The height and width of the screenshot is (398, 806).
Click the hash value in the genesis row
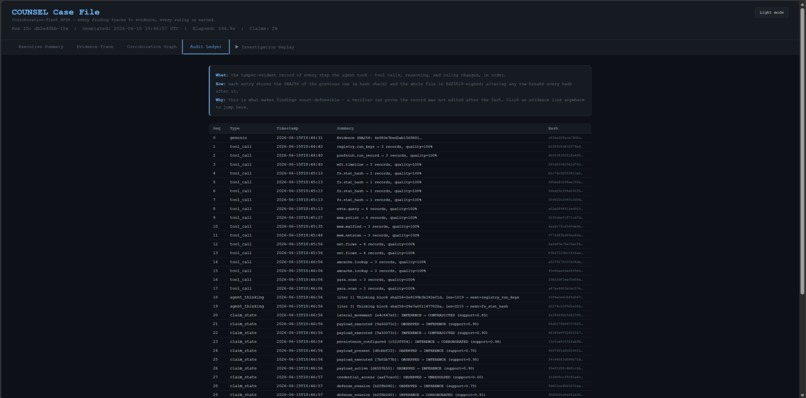point(565,138)
